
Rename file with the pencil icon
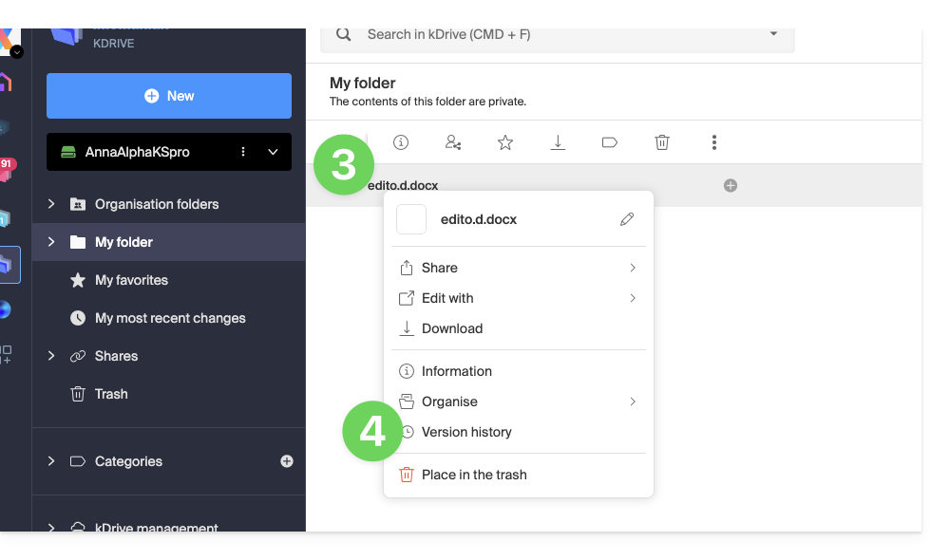(627, 219)
